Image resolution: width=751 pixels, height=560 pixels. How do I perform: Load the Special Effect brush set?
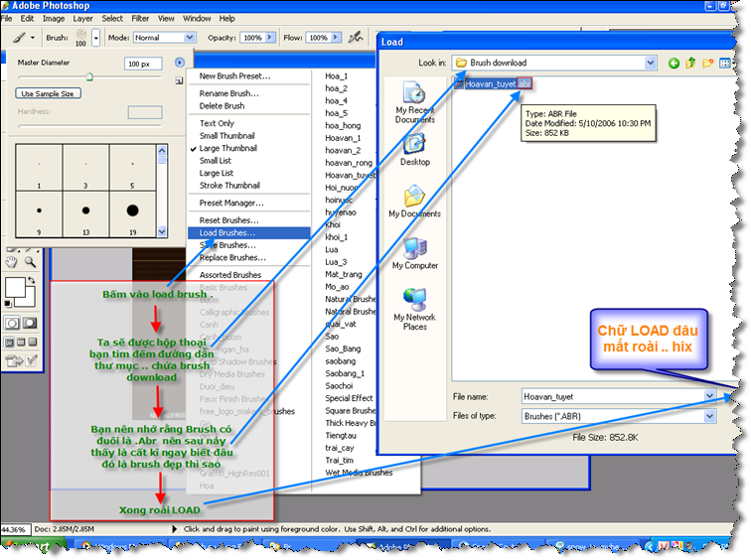349,398
